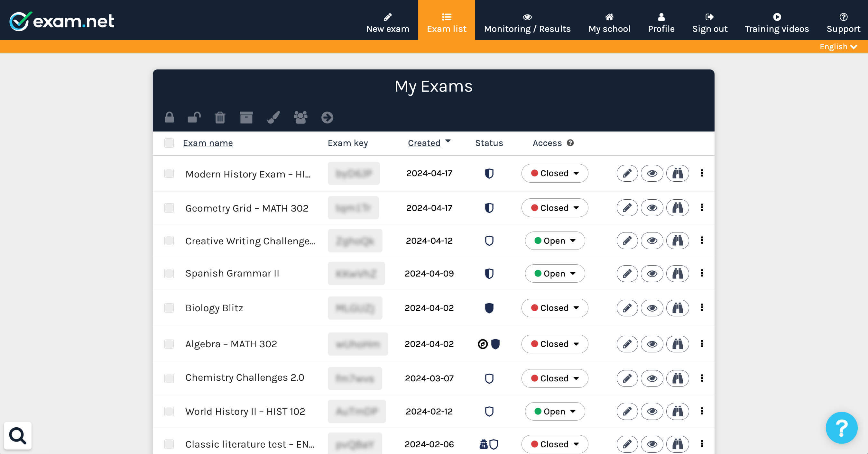Preview Spanish Grammar II using the eye icon

(652, 274)
